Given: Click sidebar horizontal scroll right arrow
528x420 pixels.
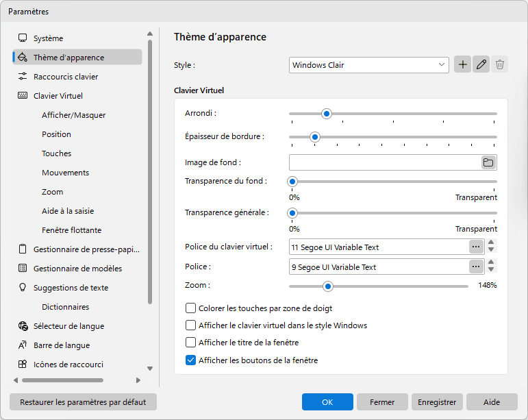Looking at the screenshot, I should (138, 380).
